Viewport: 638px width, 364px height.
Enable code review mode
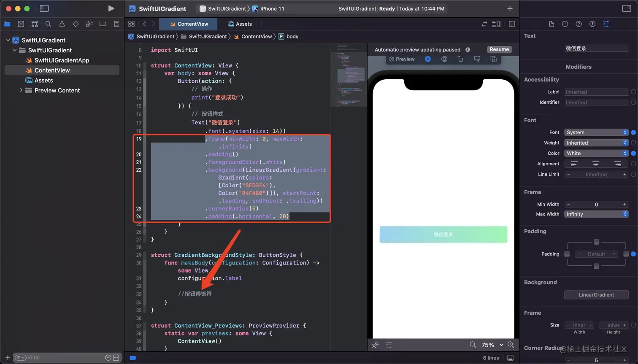coord(484,24)
